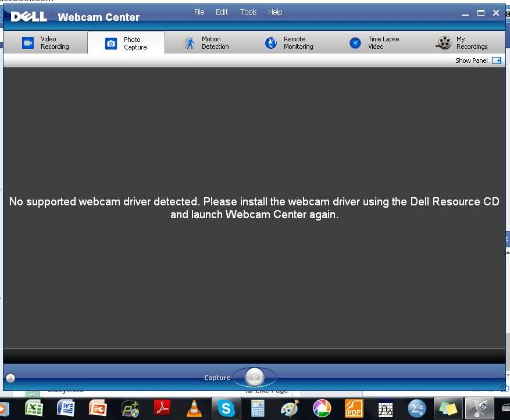
Task: Open the Microsoft Project taskbar icon
Action: coord(130,408)
